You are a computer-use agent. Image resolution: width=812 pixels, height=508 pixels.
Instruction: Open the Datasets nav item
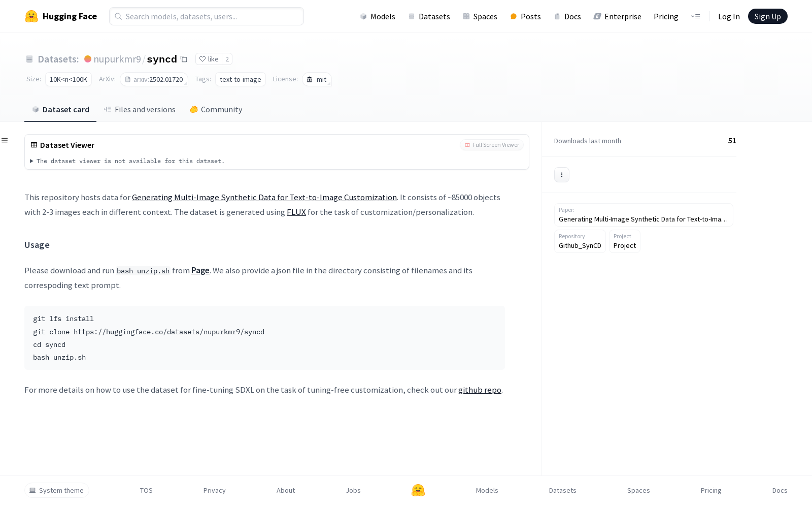429,16
